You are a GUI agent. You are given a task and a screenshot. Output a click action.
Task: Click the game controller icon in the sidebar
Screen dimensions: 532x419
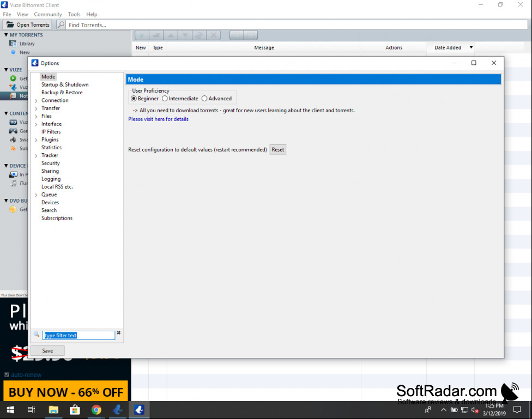tap(13, 131)
